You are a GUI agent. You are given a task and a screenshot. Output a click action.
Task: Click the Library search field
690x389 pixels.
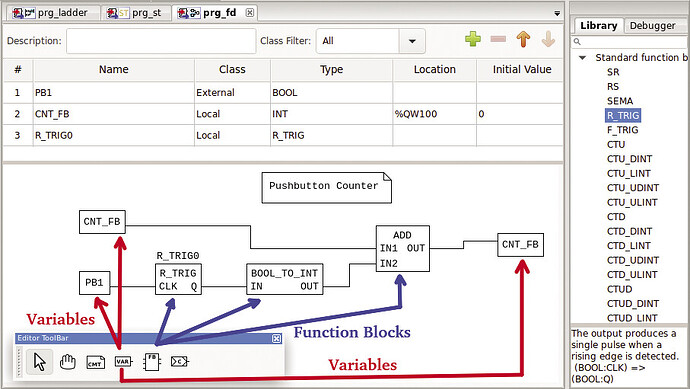click(629, 42)
